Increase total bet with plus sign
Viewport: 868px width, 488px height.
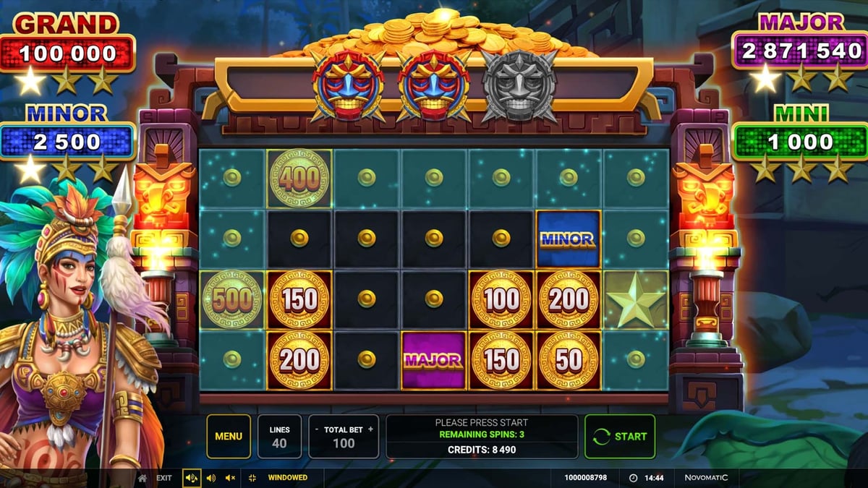[370, 429]
